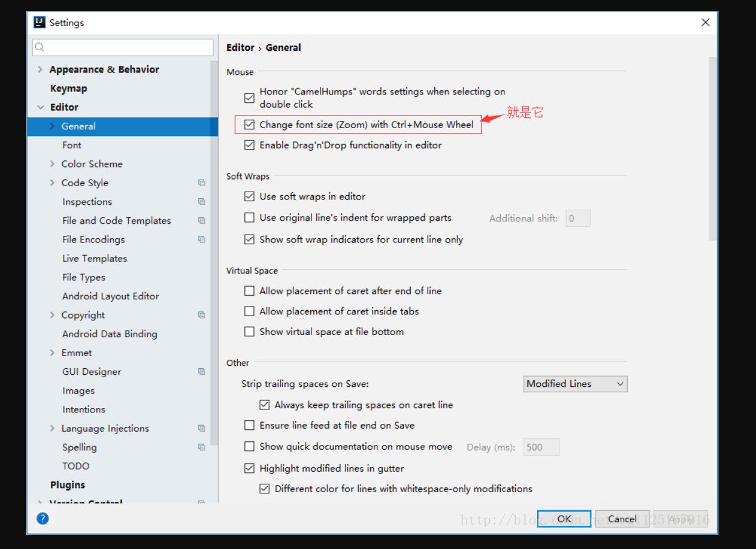Click the project-level icon beside Code Style
This screenshot has height=549, width=756.
click(201, 183)
